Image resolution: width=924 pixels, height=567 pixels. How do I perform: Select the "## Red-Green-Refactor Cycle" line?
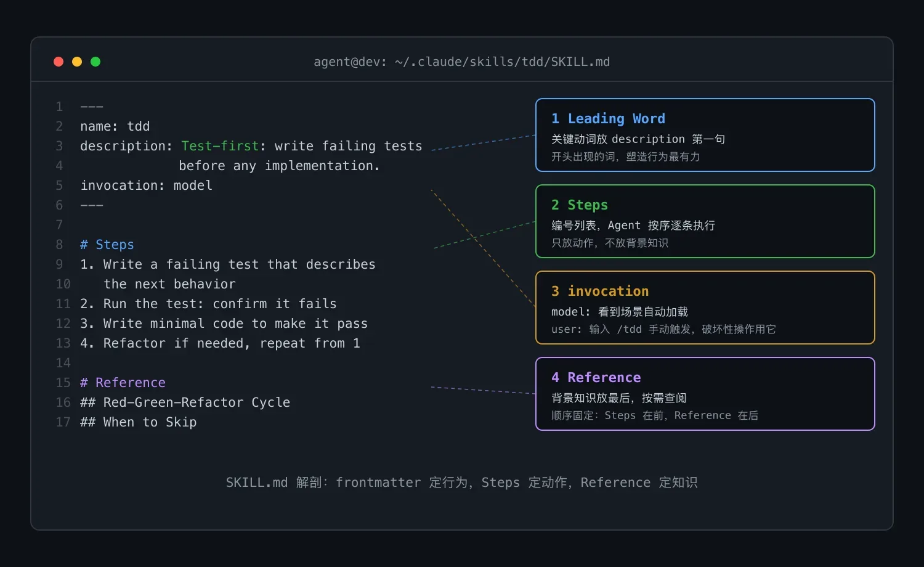click(x=185, y=402)
